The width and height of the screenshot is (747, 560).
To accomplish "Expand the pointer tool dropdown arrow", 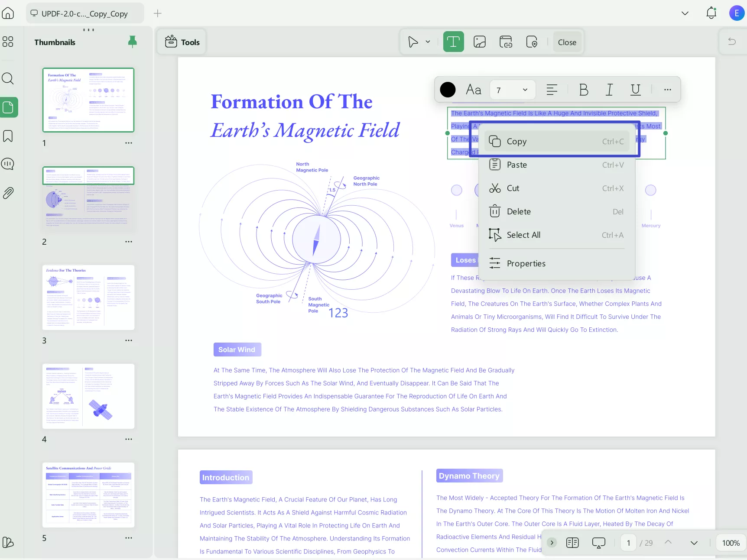I will tap(428, 42).
